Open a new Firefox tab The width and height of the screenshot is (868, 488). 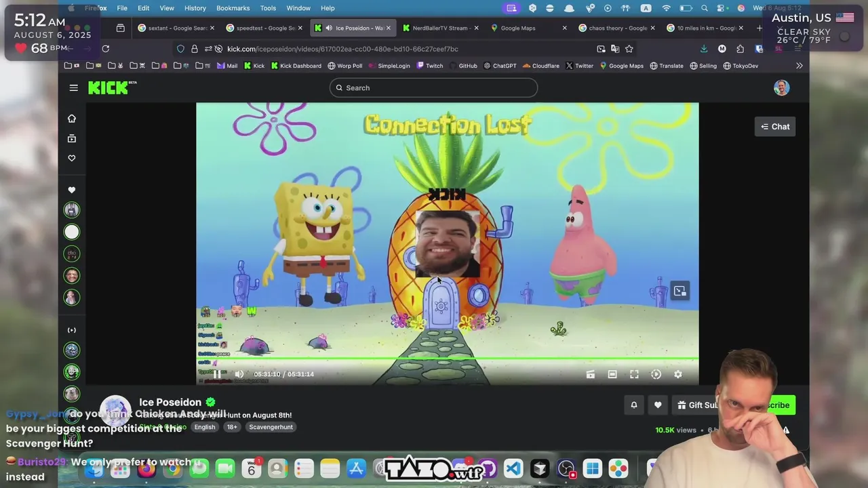[759, 28]
